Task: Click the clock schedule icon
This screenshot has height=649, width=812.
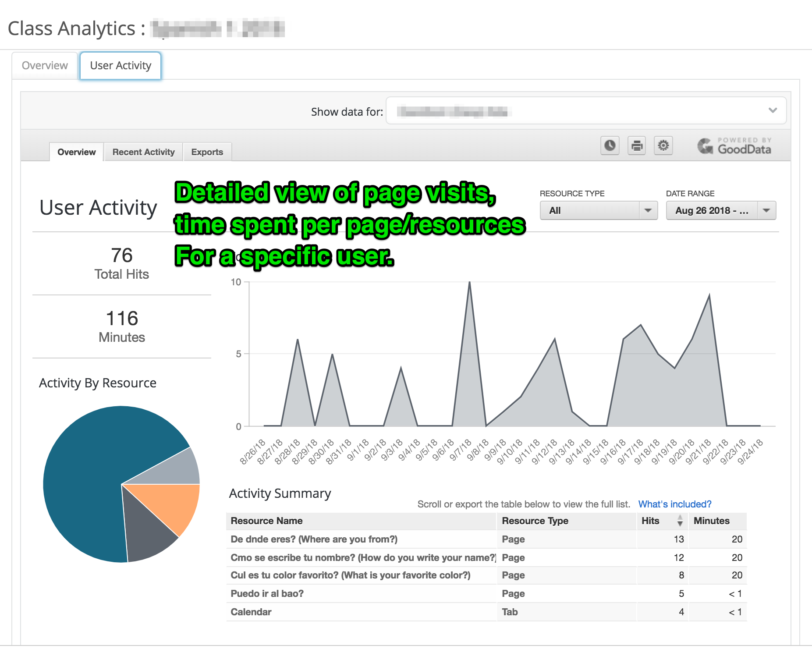Action: pyautogui.click(x=610, y=145)
